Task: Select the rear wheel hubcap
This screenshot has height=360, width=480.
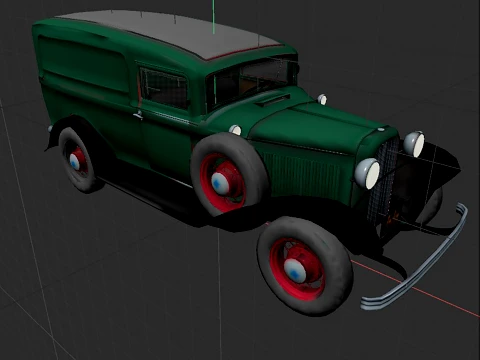Action: [x=74, y=162]
